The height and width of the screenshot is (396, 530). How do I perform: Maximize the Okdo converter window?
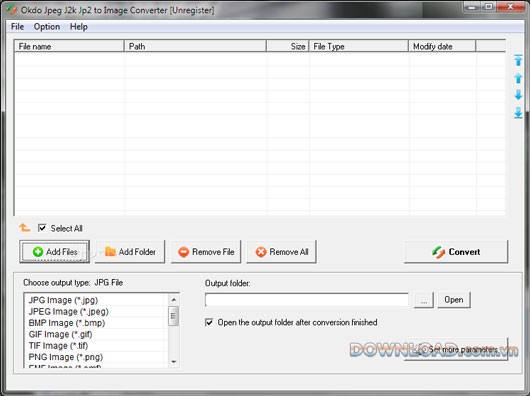tap(489, 7)
